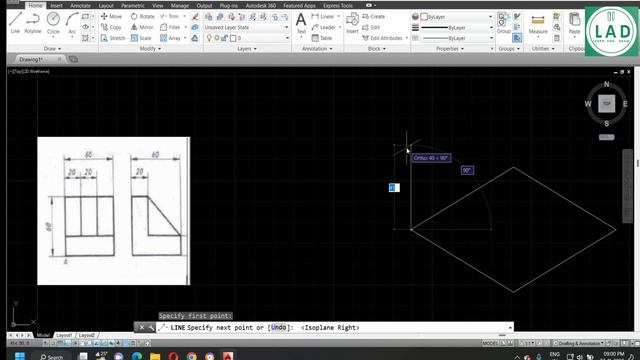The height and width of the screenshot is (360, 640).
Task: Click the Insert block icon
Action: [352, 22]
